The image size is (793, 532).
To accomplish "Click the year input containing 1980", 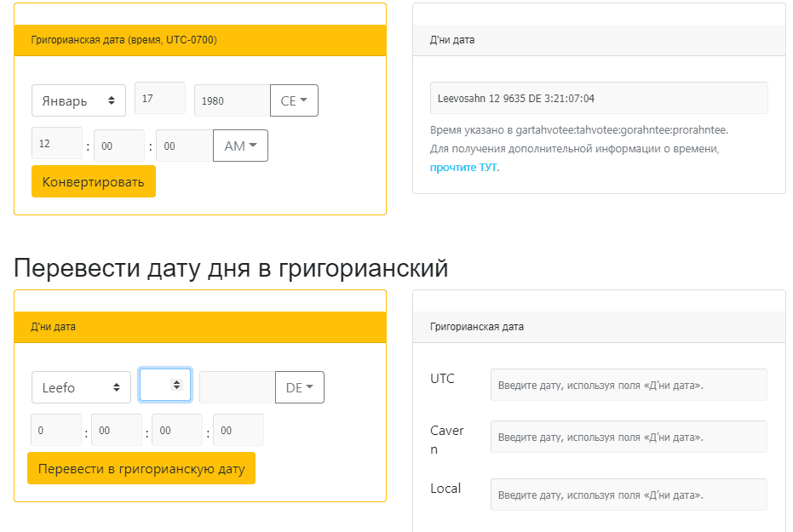I will click(230, 100).
